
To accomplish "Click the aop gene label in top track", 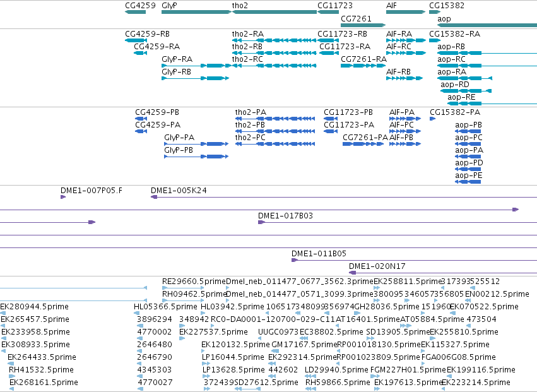I will coord(444,19).
